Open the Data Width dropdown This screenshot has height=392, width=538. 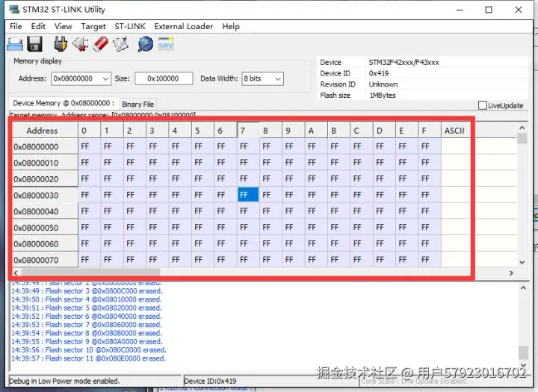pos(278,78)
